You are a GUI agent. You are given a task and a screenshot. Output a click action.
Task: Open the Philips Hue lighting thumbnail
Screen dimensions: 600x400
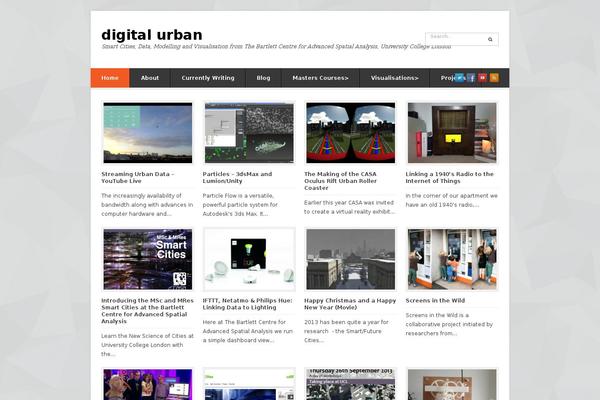[249, 260]
